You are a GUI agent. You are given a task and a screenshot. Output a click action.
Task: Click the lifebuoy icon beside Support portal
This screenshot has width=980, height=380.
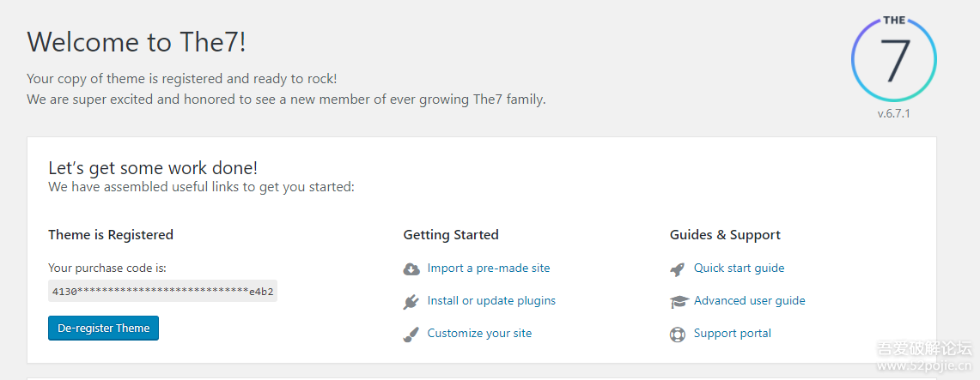[678, 335]
